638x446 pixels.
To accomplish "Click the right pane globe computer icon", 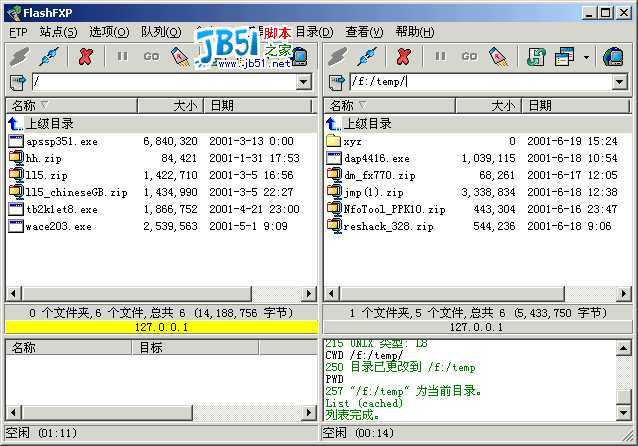I will tap(614, 57).
